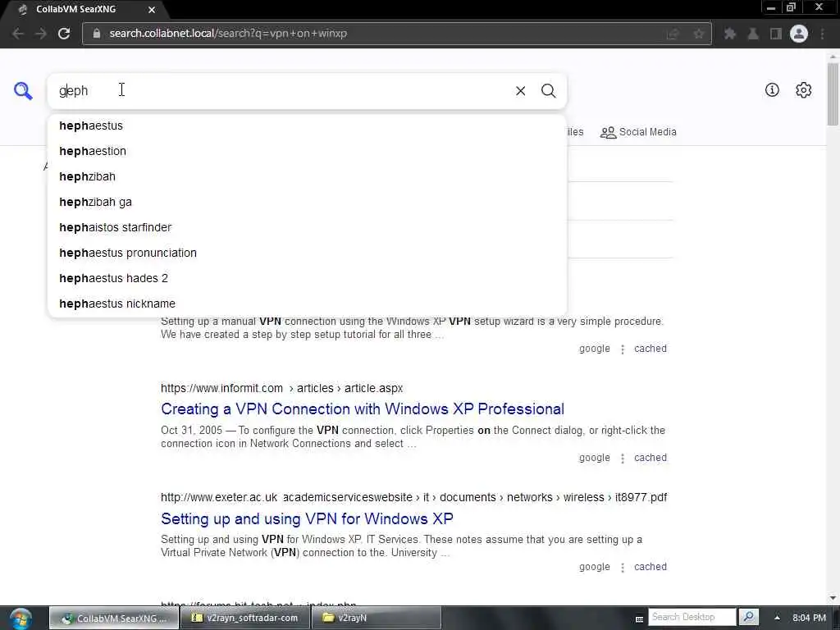Choose the 'hephaestion' suggestion
Screen dimensions: 840x630
pyautogui.click(x=307, y=151)
